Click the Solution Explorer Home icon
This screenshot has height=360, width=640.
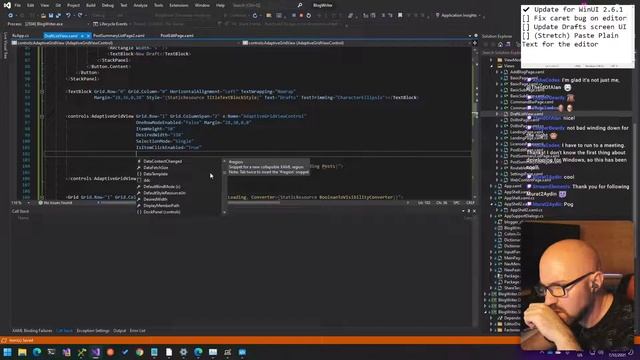pyautogui.click(x=500, y=44)
